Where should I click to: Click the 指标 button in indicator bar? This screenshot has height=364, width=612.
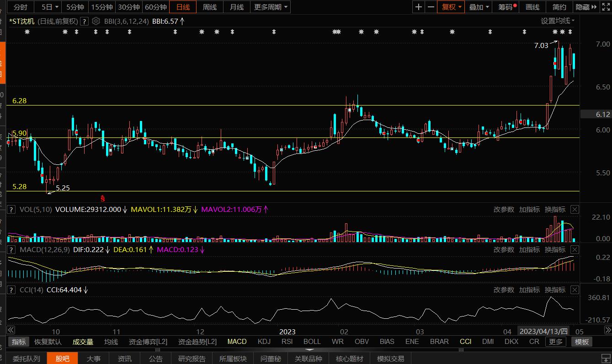click(19, 342)
